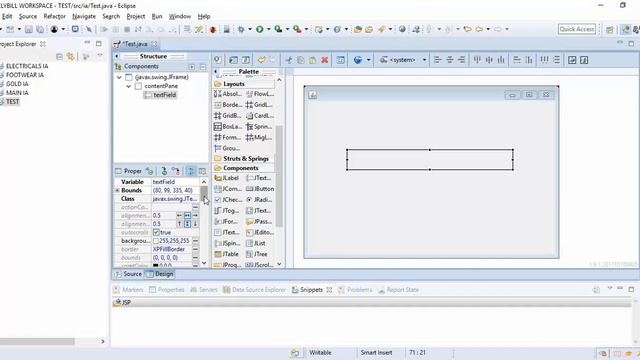Set alignmentX to left arrow button

tap(179, 215)
